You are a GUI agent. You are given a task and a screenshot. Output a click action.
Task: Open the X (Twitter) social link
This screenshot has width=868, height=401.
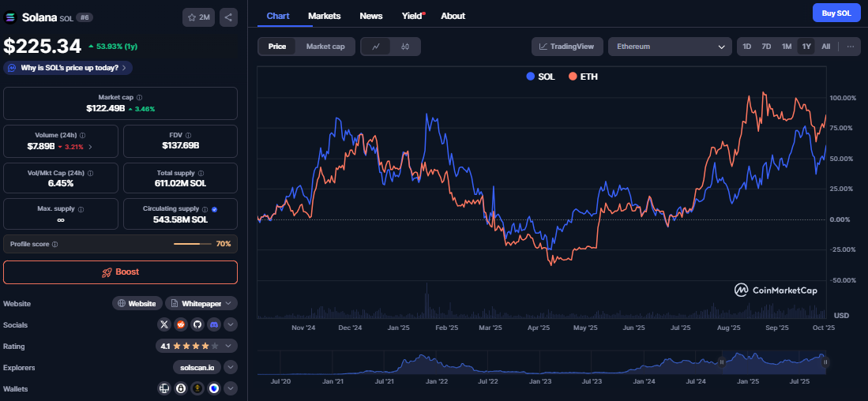pos(163,324)
